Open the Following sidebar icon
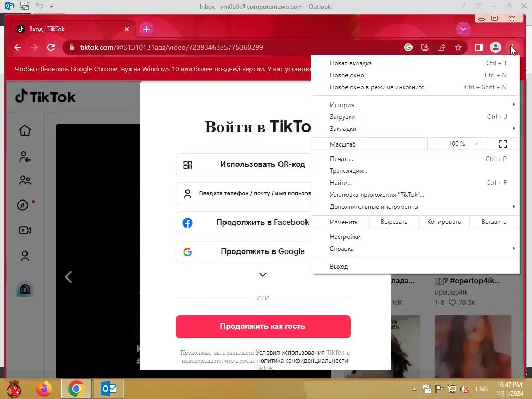Image resolution: width=532 pixels, height=399 pixels. pyautogui.click(x=25, y=156)
